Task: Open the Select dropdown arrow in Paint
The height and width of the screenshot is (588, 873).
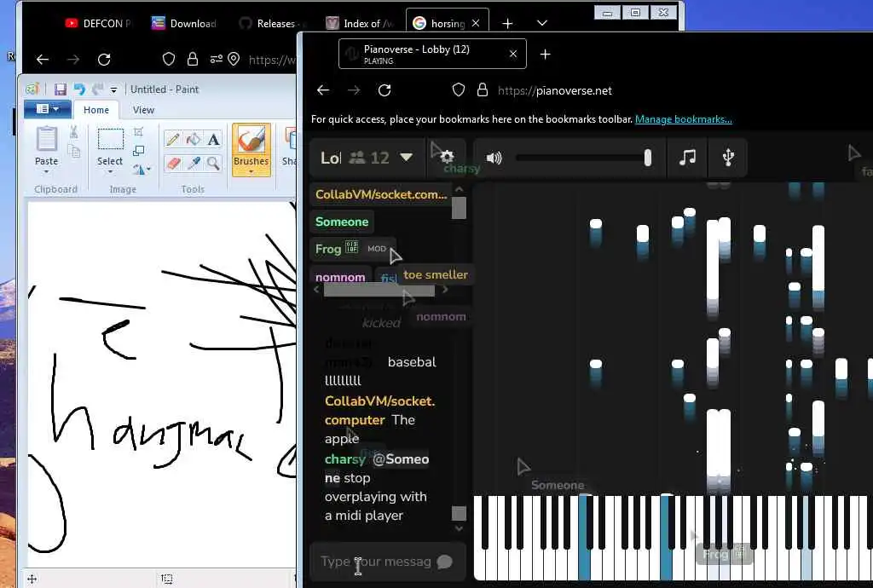Action: tap(110, 172)
